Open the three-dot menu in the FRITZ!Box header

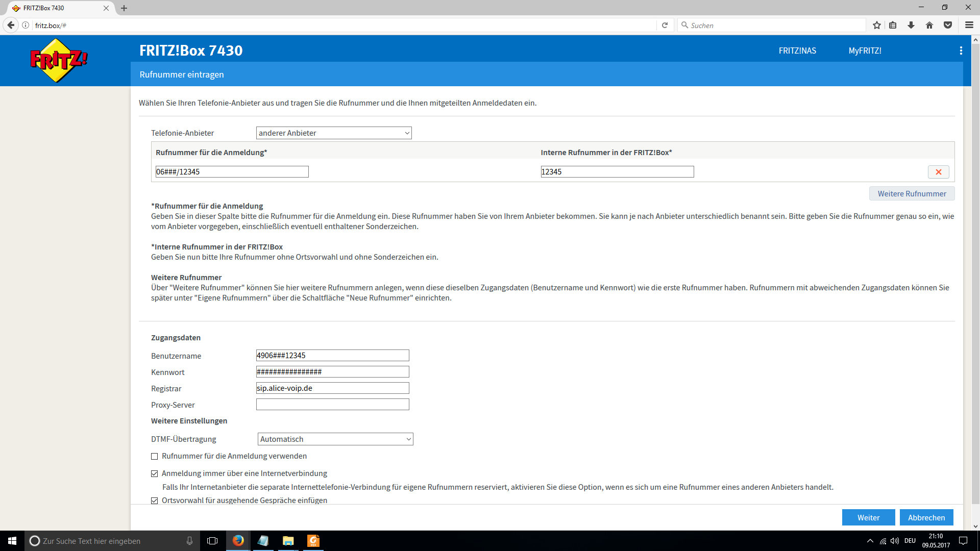pyautogui.click(x=961, y=51)
